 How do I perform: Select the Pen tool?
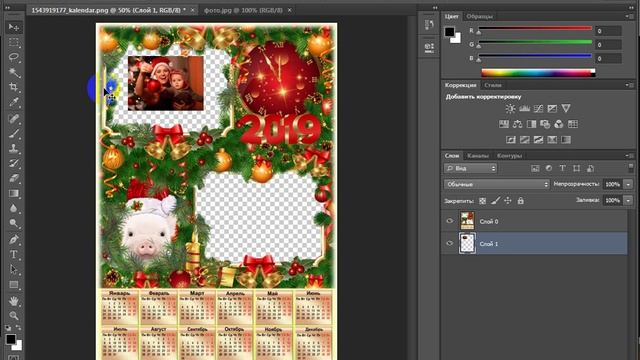(x=14, y=240)
